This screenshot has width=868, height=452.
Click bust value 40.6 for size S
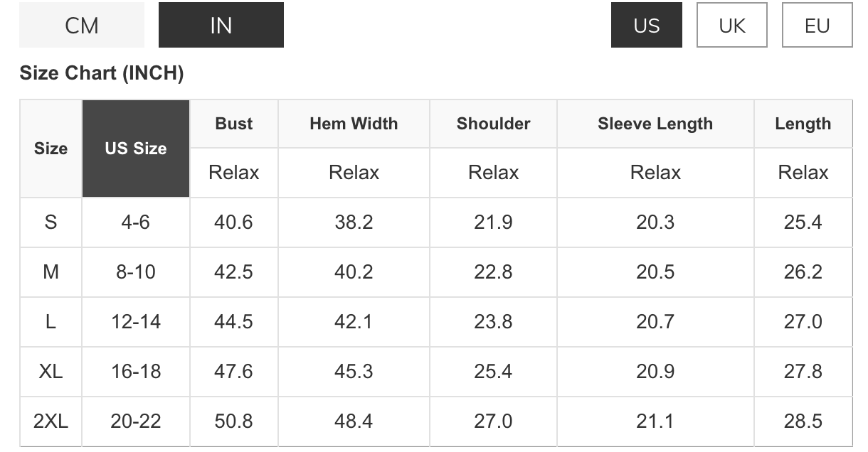pos(233,222)
